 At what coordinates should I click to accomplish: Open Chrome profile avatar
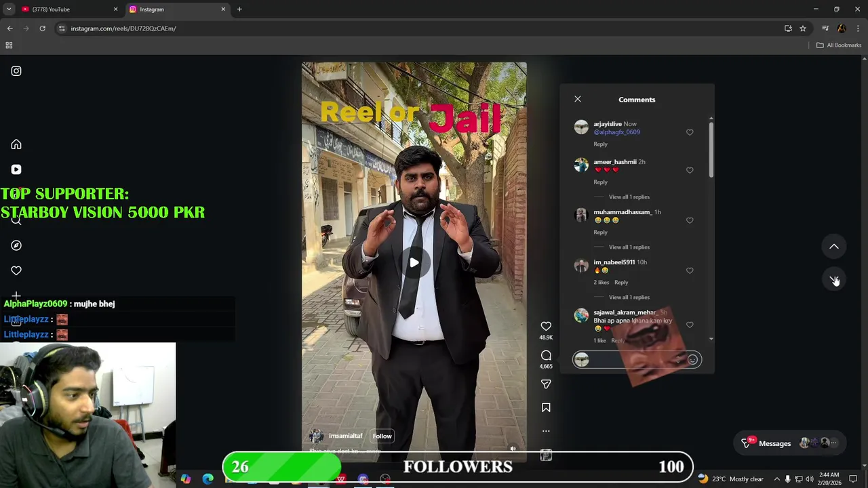(x=842, y=28)
